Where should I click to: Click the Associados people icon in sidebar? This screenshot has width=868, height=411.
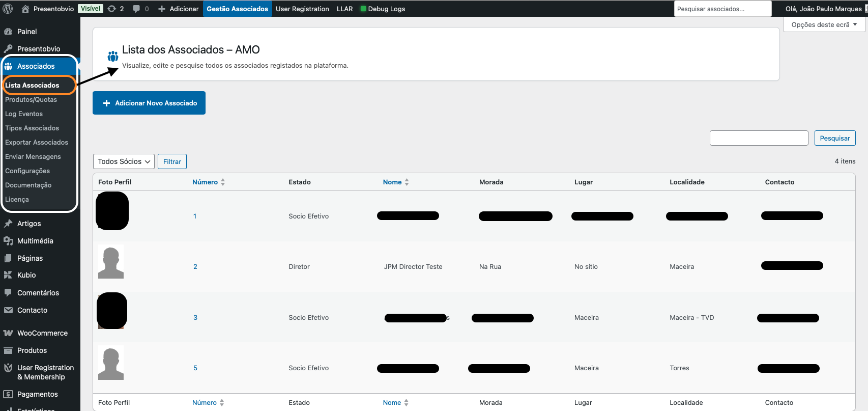(8, 66)
